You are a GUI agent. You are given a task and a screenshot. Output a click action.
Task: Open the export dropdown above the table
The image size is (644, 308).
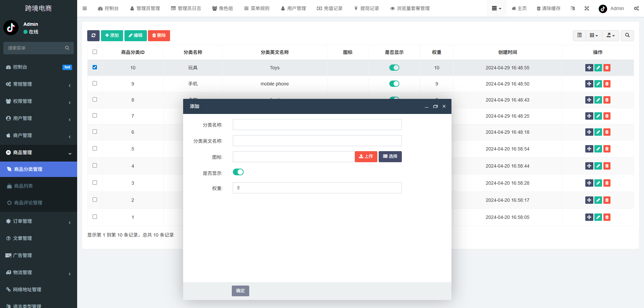[610, 36]
